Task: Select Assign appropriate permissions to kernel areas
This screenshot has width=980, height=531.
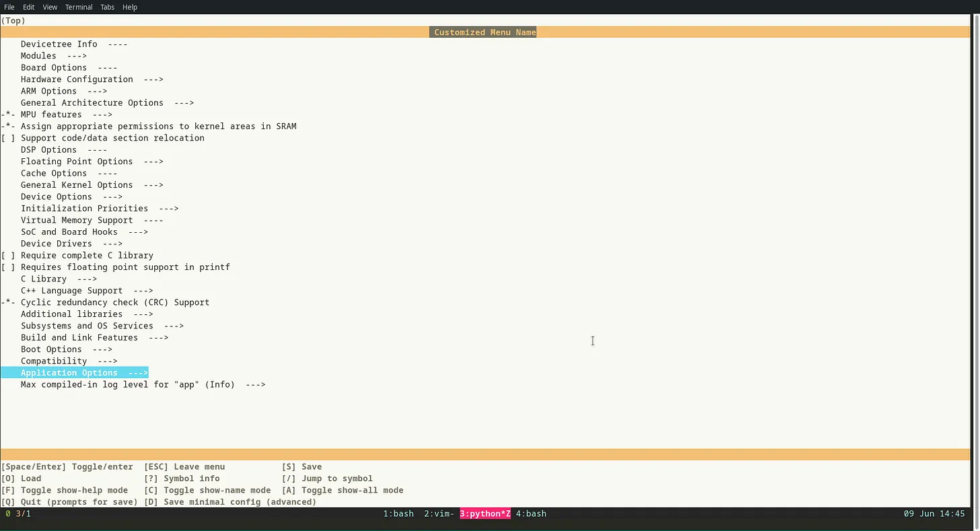Action: 148,126
